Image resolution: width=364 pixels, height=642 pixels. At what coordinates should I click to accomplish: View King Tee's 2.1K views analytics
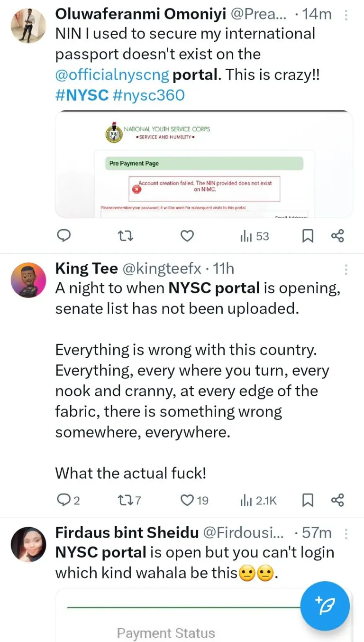(x=258, y=500)
